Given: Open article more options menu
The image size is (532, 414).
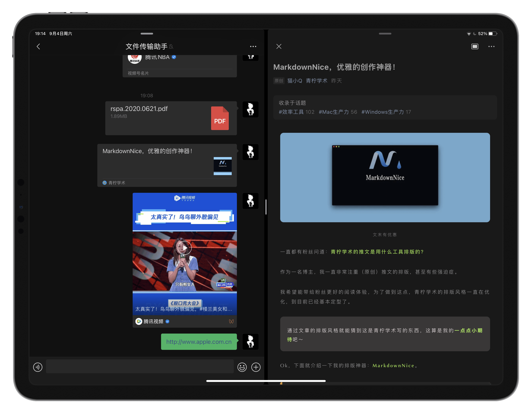Looking at the screenshot, I should [491, 47].
